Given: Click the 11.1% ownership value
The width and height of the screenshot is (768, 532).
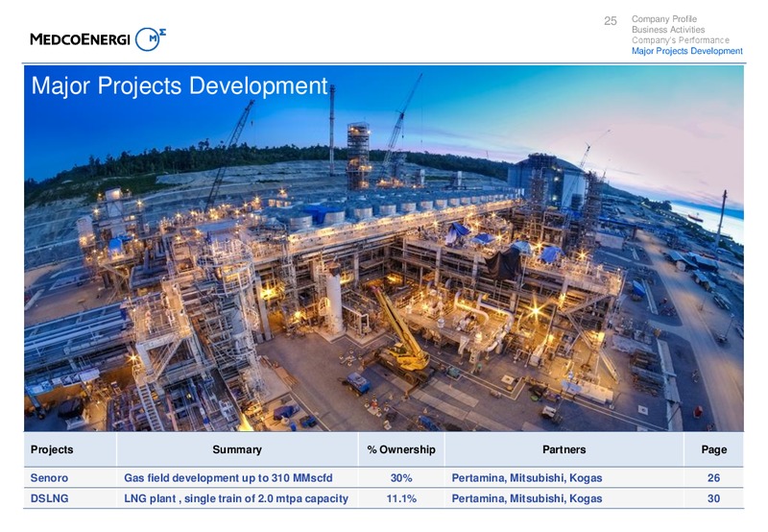Looking at the screenshot, I should (401, 498).
